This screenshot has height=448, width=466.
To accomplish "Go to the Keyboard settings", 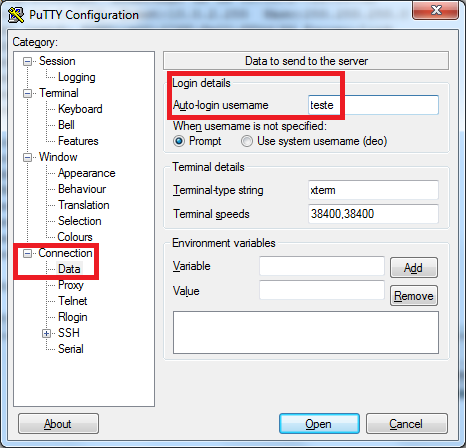I will [80, 109].
